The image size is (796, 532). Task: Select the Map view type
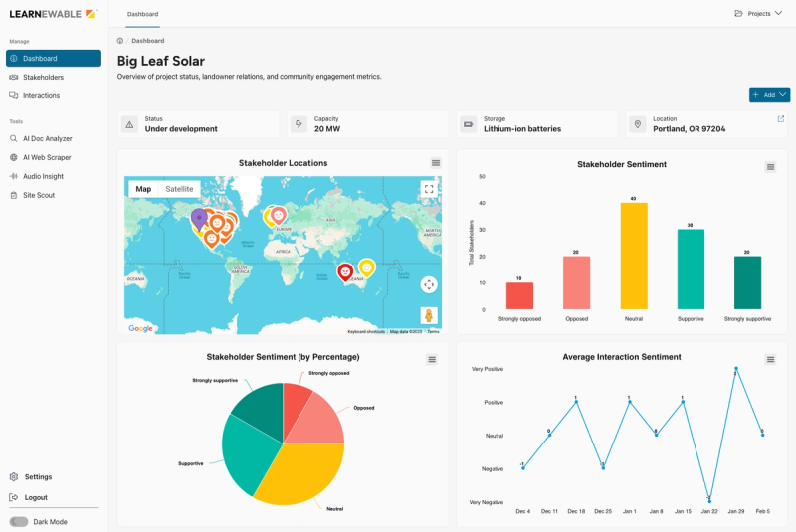pyautogui.click(x=143, y=189)
